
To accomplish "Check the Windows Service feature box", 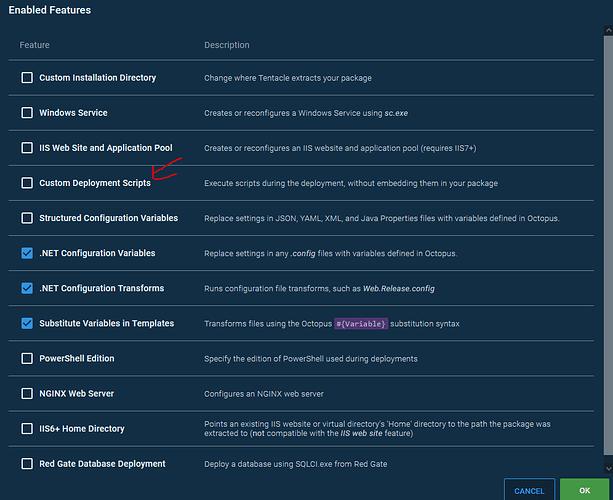I will tap(27, 113).
